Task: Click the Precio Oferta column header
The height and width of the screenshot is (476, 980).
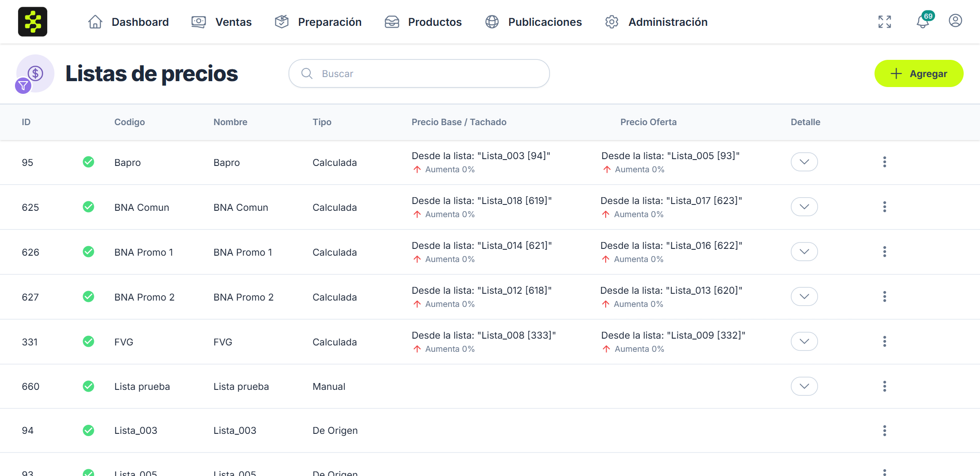Action: coord(648,122)
